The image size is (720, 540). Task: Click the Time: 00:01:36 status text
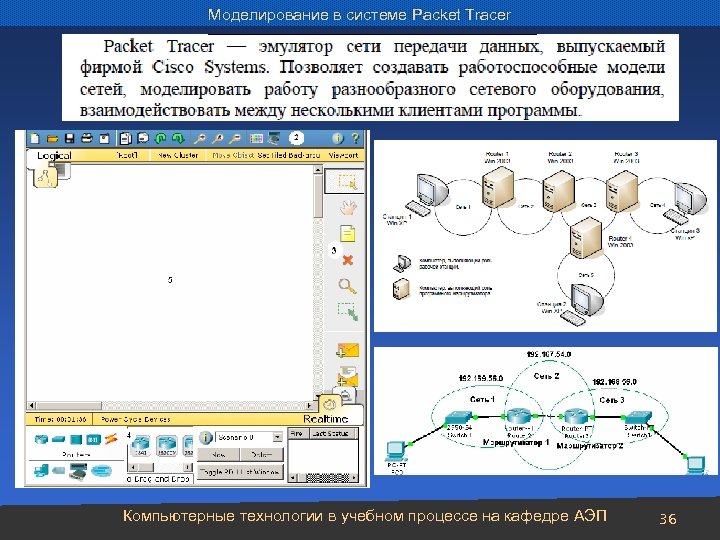tap(60, 419)
